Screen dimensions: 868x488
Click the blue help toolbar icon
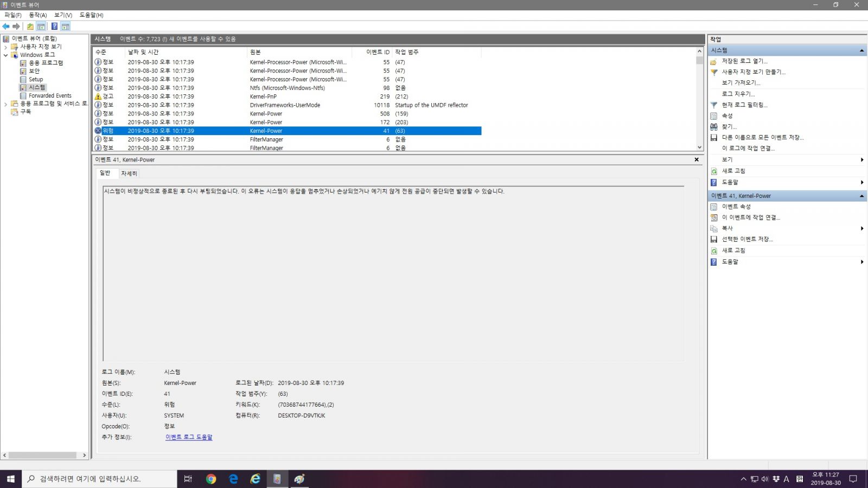click(54, 26)
